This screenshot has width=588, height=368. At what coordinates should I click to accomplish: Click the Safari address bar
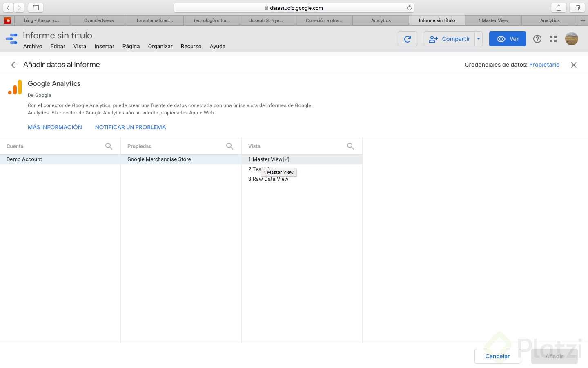[x=294, y=8]
